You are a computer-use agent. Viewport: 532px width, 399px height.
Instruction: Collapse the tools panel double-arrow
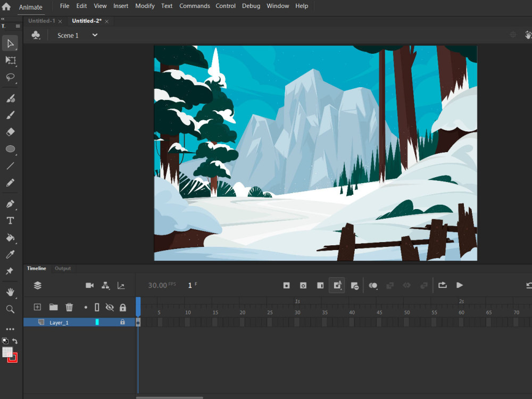[x=3, y=19]
